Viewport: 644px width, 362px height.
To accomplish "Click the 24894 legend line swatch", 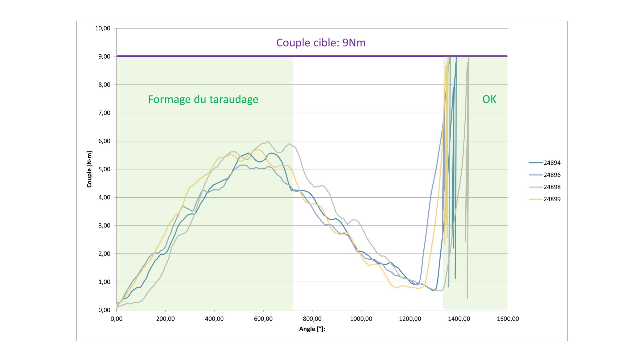I will (x=536, y=163).
